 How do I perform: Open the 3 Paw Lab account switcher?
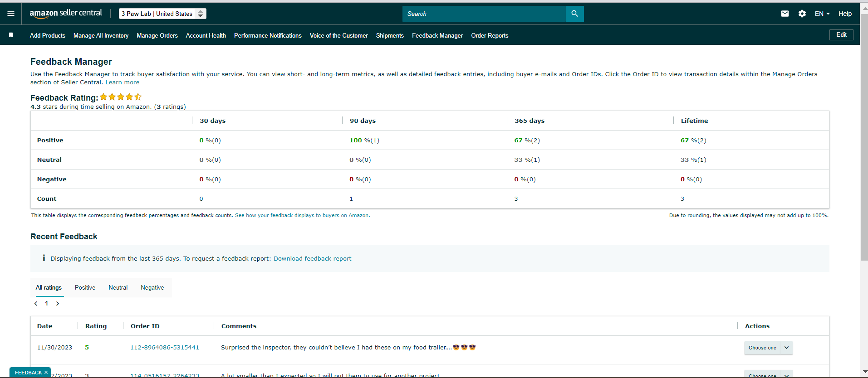pos(162,14)
